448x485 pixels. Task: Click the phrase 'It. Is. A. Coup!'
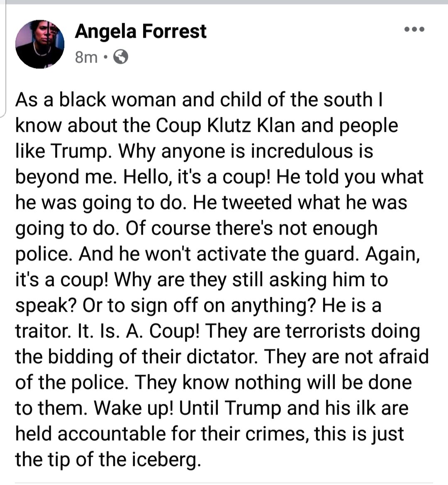[x=139, y=331]
